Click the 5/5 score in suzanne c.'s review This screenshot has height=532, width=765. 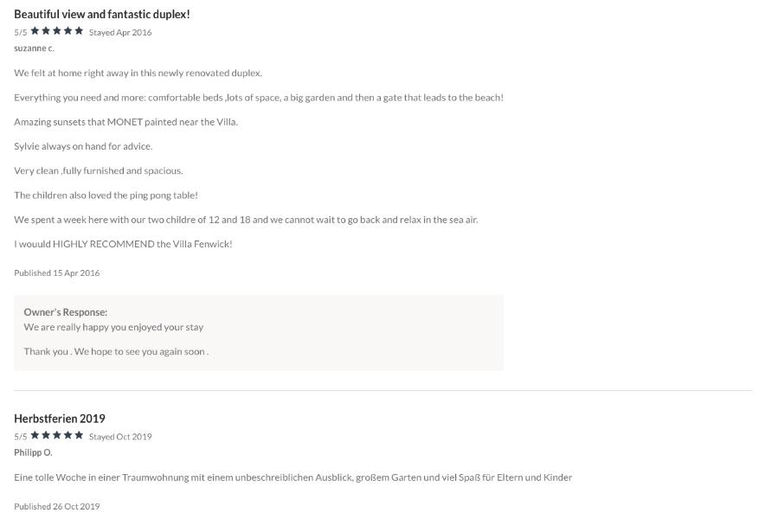(21, 33)
